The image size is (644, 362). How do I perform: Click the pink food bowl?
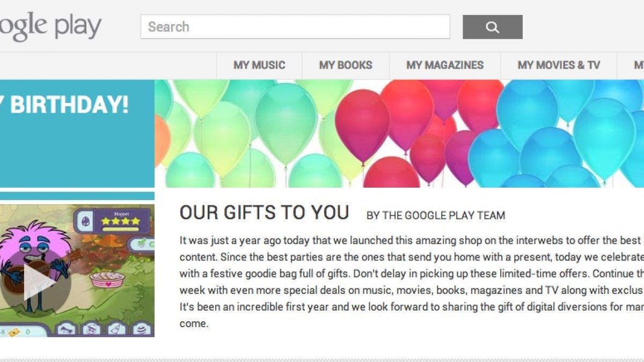pyautogui.click(x=107, y=279)
